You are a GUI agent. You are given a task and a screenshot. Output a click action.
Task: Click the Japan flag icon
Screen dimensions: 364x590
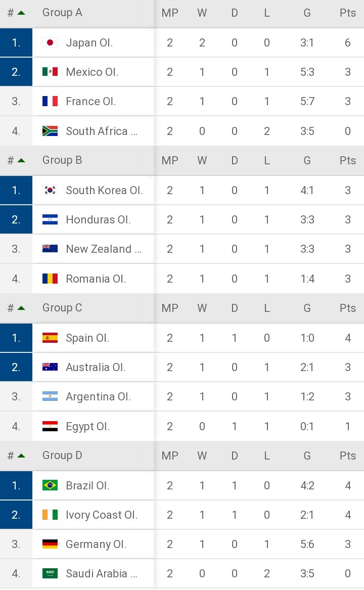(x=50, y=42)
